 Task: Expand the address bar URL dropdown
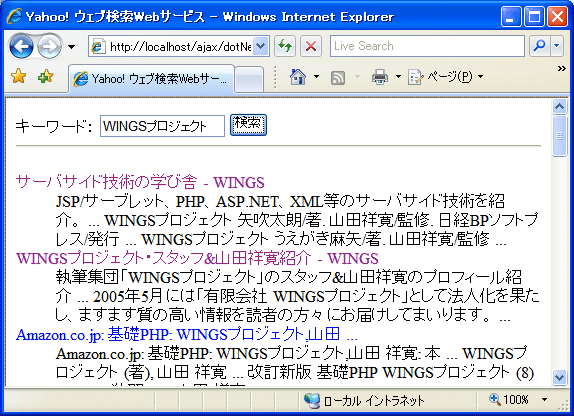260,46
